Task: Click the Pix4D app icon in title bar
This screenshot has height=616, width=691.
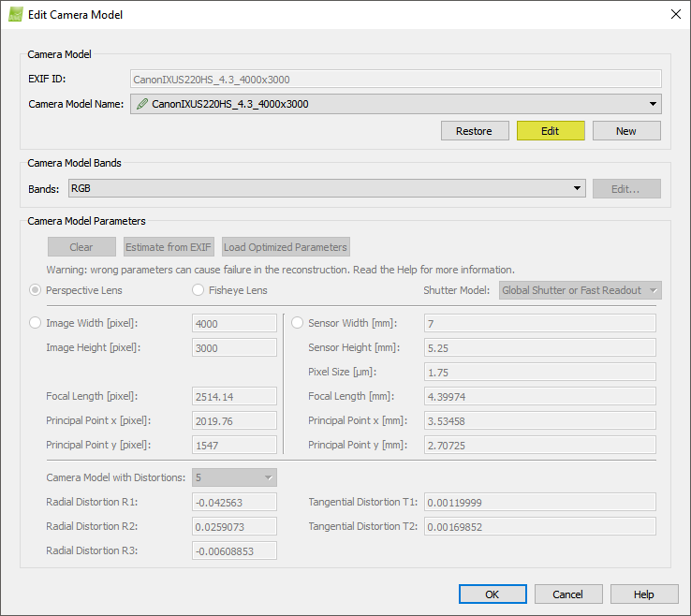Action: pyautogui.click(x=16, y=15)
